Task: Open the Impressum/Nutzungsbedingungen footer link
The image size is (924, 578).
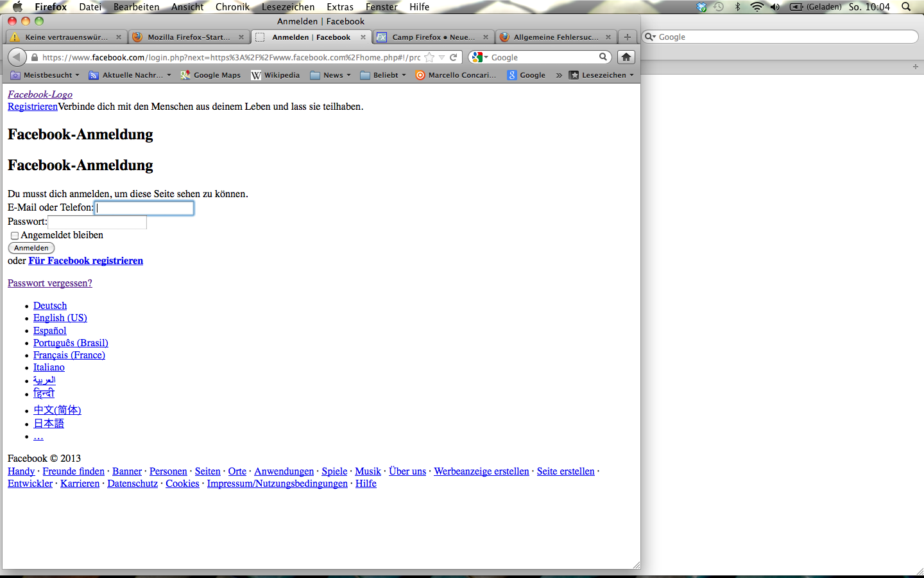Action: (277, 484)
